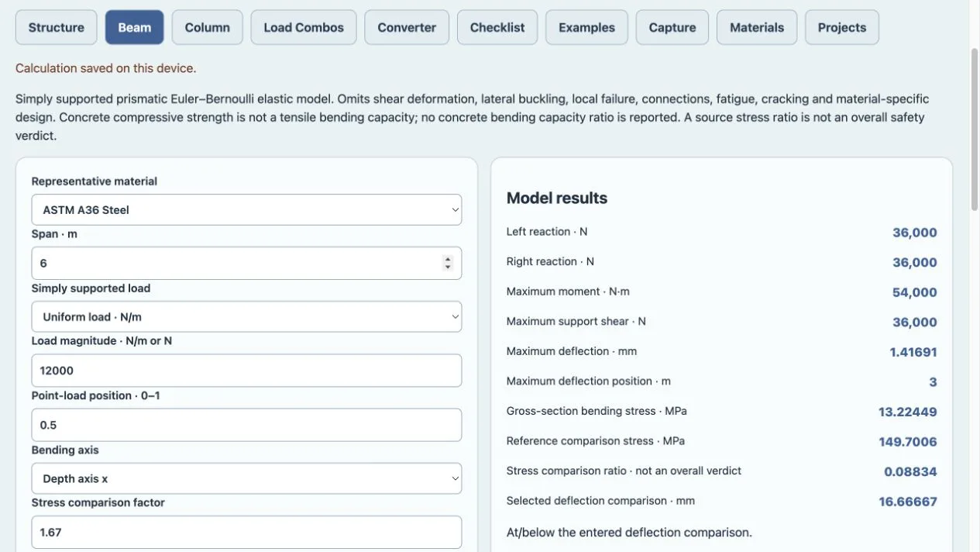This screenshot has width=980, height=552.
Task: Click the Span input field
Action: coord(246,263)
